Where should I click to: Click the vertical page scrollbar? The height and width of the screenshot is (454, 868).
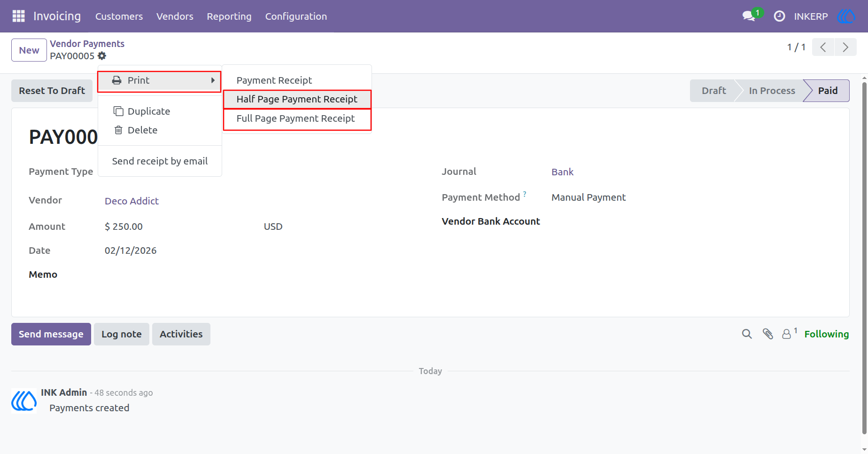864,258
